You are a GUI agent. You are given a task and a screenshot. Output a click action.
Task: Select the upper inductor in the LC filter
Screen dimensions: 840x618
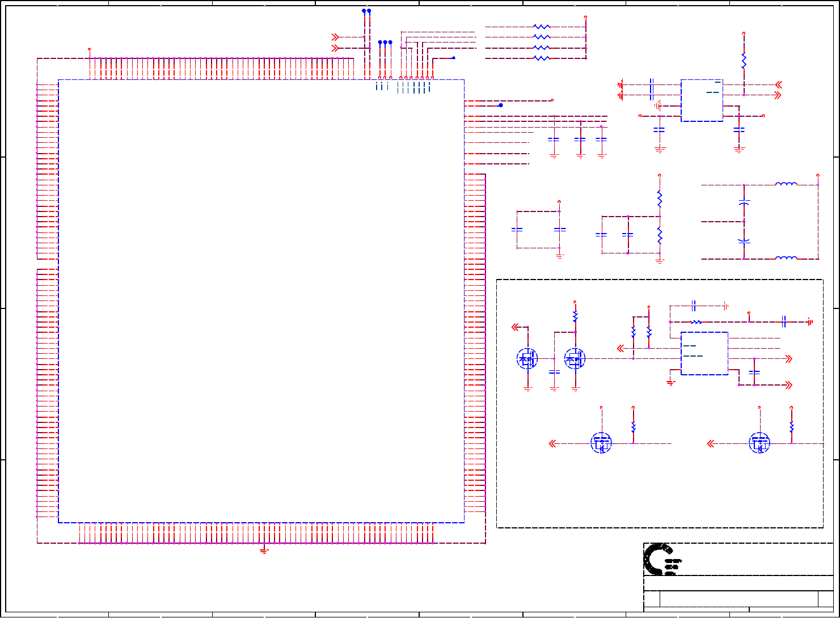pyautogui.click(x=786, y=184)
